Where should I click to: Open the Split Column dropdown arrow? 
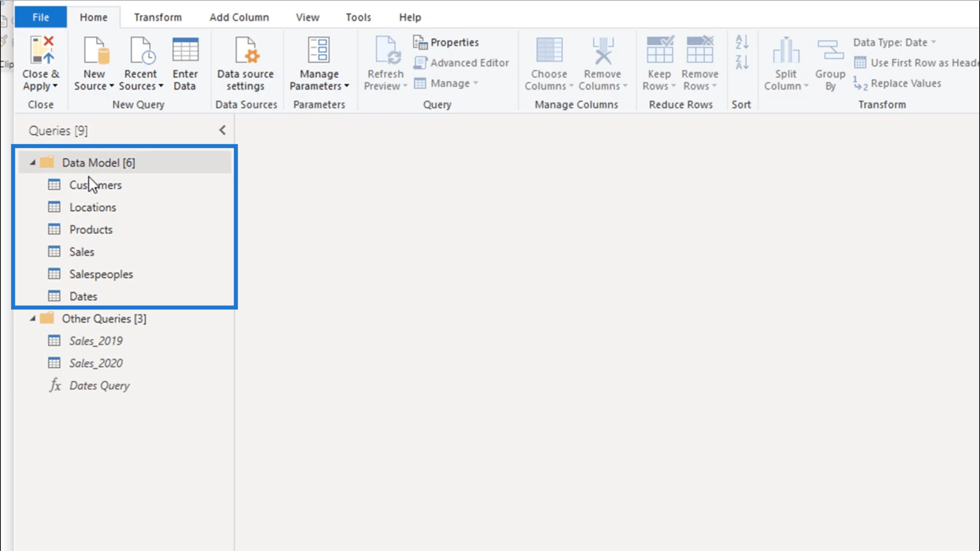click(806, 86)
